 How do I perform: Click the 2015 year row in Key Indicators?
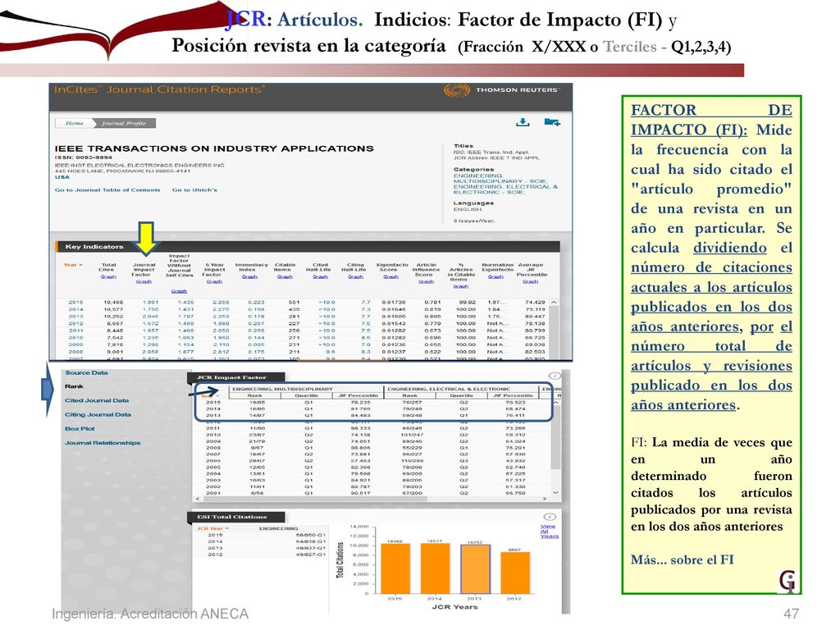point(308,302)
